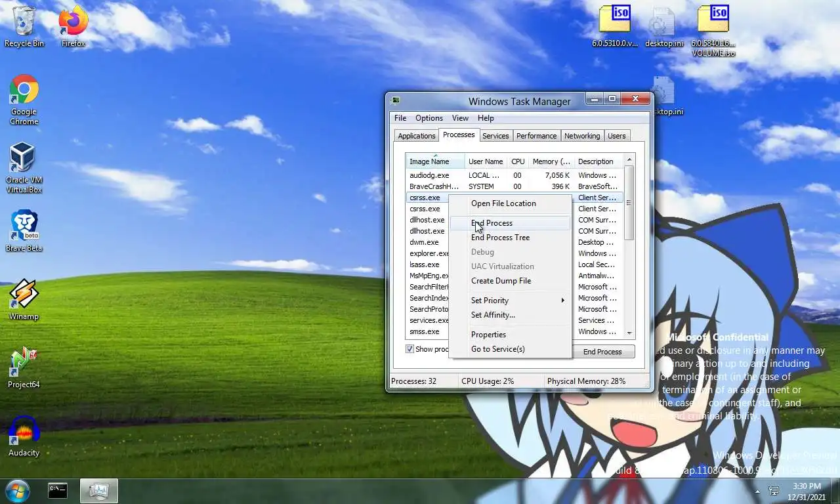Launch Firefox from the desktop

pyautogui.click(x=73, y=27)
